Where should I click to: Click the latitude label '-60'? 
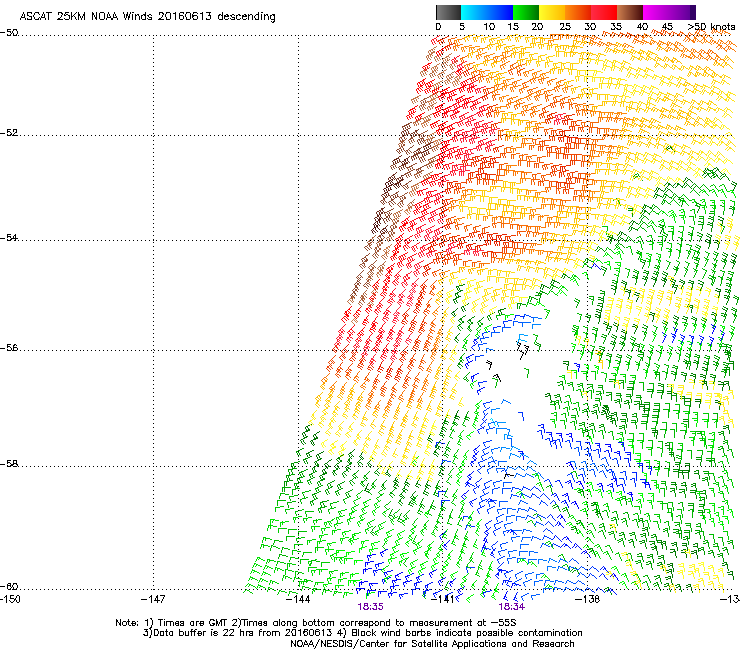(9, 586)
